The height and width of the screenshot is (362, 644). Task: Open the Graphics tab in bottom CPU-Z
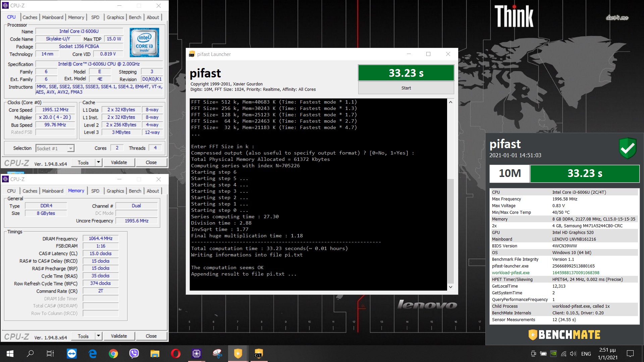(115, 191)
